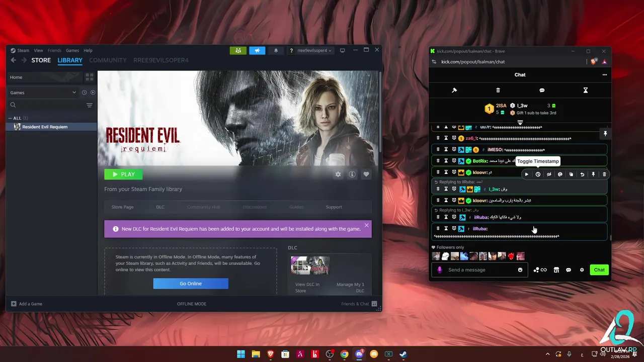This screenshot has width=644, height=362.
Task: Click the hide eye-slash icon in action bar
Action: click(x=549, y=174)
